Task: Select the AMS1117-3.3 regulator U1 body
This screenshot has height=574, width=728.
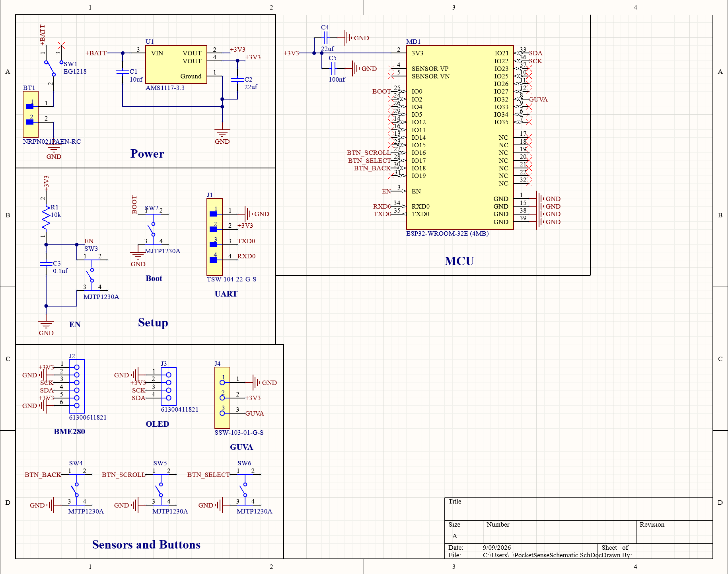Action: coord(176,64)
